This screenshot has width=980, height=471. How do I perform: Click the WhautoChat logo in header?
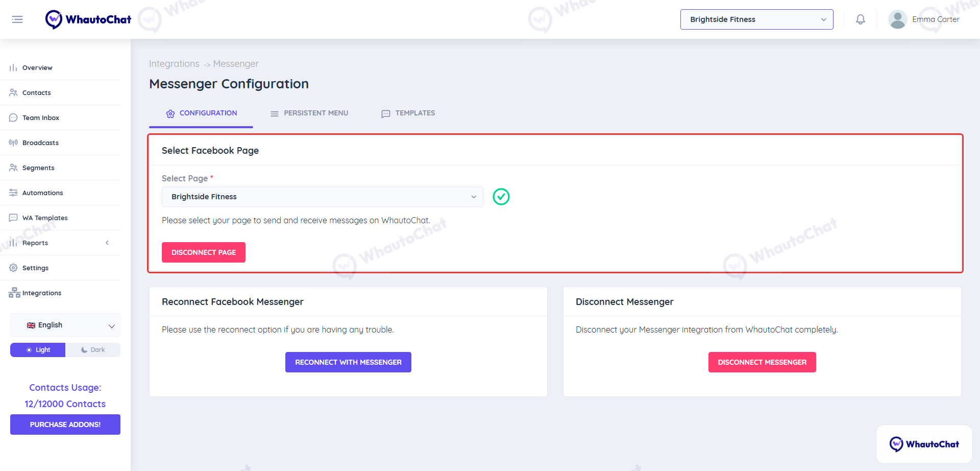coord(88,19)
